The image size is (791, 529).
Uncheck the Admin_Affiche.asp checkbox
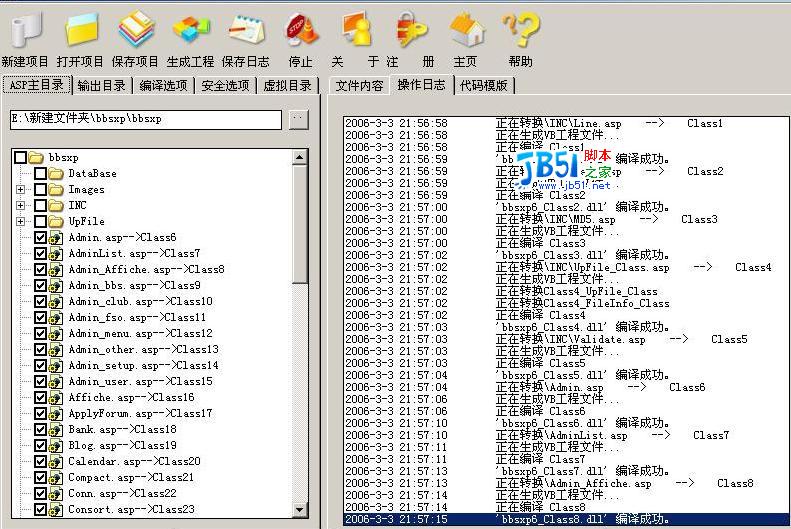click(x=40, y=269)
